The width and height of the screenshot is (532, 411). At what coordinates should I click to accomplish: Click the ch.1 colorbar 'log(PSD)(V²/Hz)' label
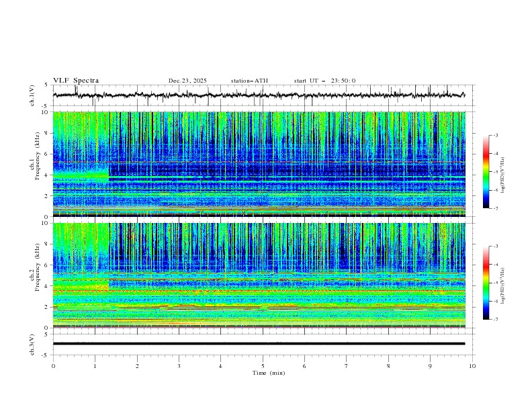(x=503, y=175)
